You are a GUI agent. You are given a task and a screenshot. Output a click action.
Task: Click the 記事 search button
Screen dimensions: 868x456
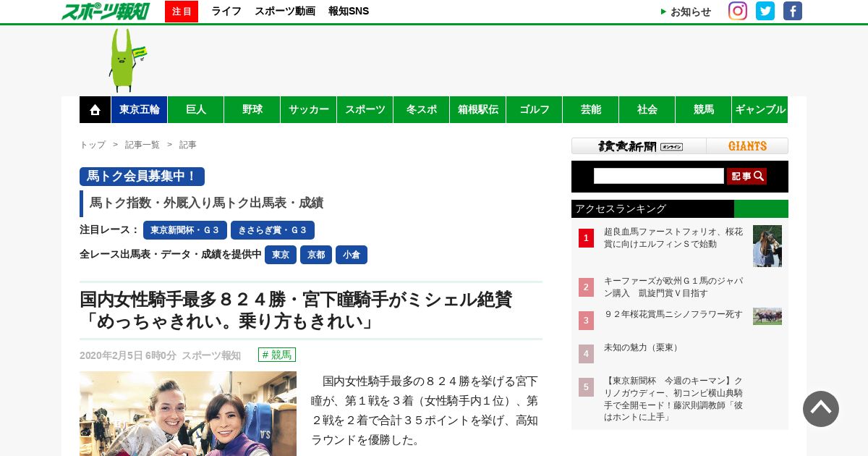coord(746,176)
